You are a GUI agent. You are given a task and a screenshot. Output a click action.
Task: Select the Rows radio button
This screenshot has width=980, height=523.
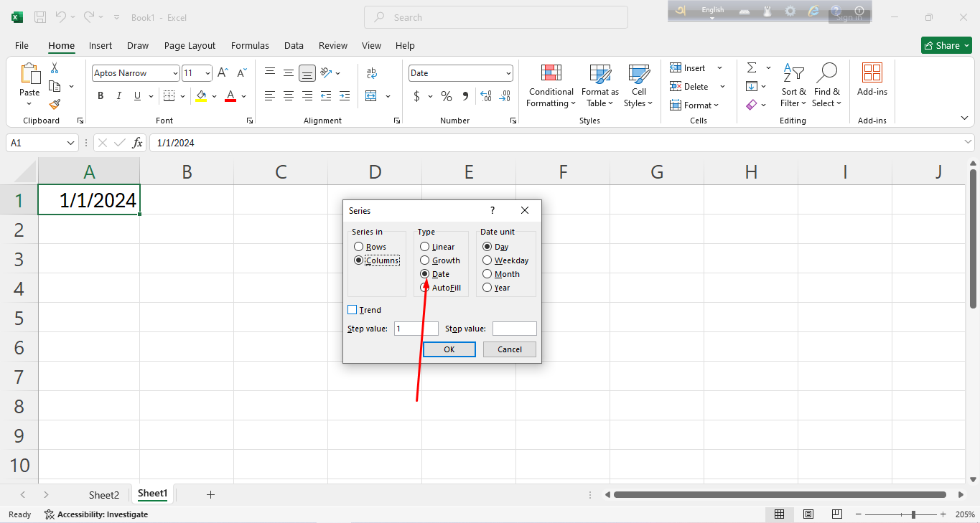tap(358, 247)
